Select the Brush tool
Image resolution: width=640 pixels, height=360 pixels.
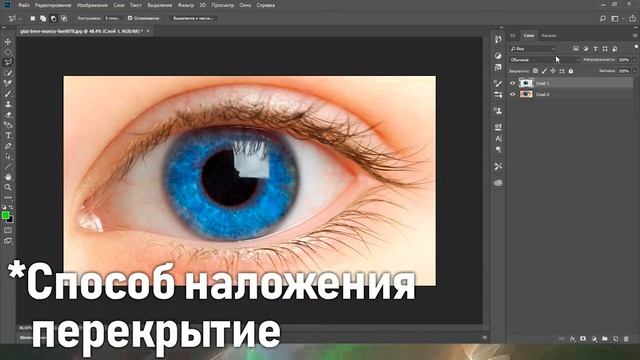8,94
